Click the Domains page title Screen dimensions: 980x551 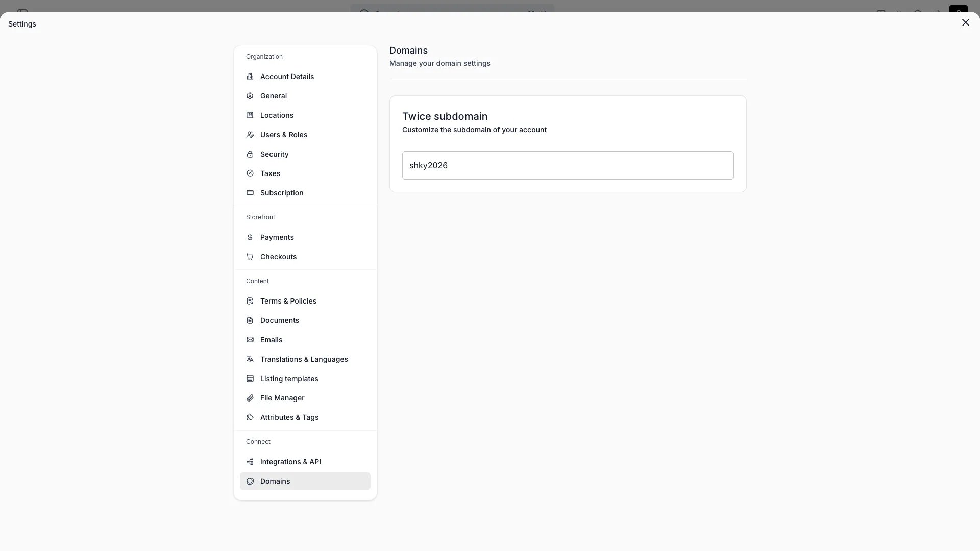[408, 51]
